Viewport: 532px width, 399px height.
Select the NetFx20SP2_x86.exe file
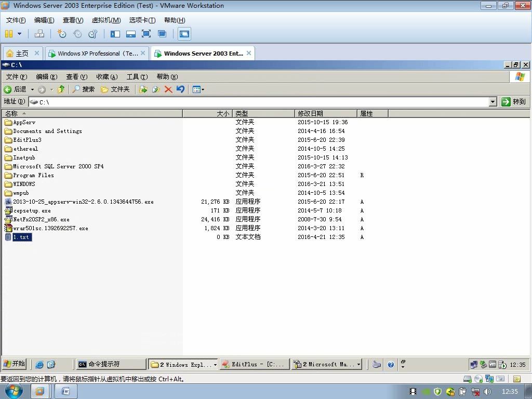point(37,219)
